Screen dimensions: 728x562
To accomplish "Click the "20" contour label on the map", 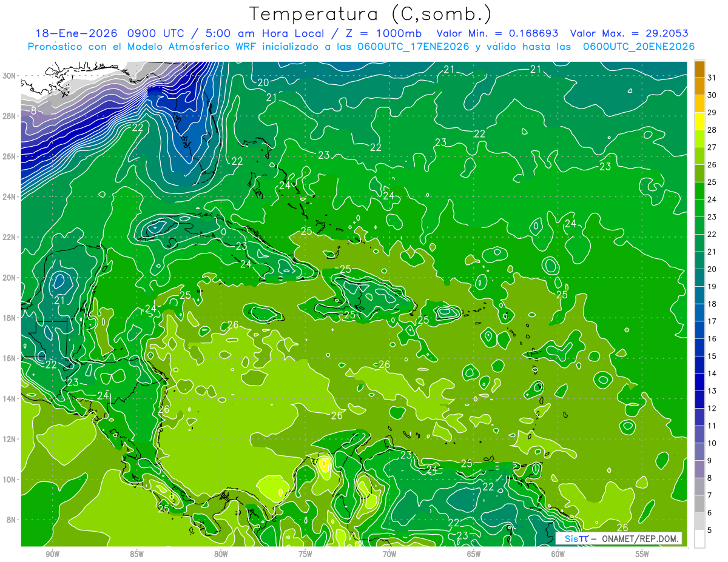I will click(x=263, y=82).
